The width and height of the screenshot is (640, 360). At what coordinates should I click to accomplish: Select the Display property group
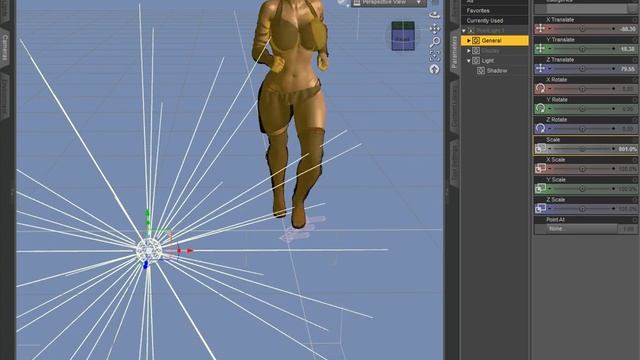(x=490, y=51)
